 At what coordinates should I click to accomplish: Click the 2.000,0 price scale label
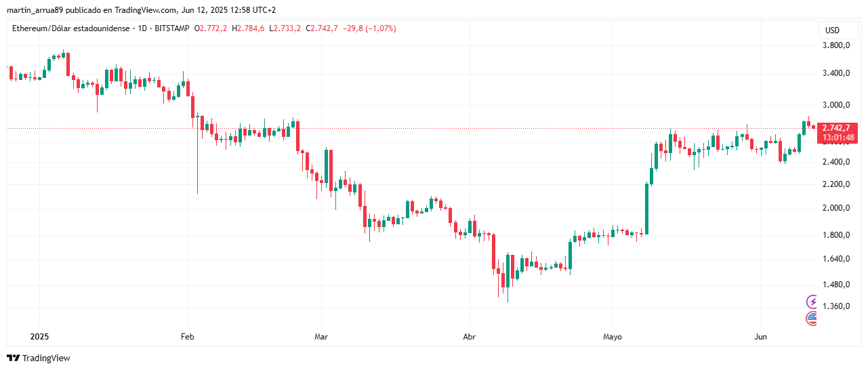click(x=835, y=208)
